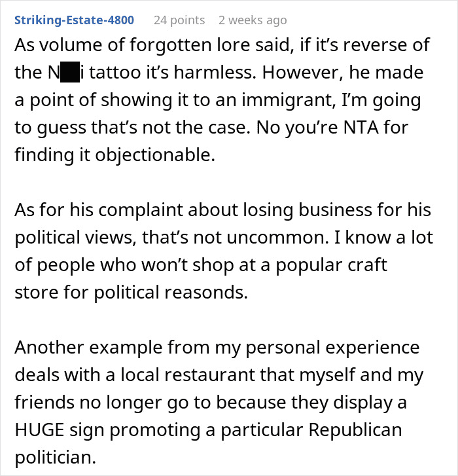Click the words 'popular craft' in the second paragraph
The image size is (458, 476).
[331, 265]
